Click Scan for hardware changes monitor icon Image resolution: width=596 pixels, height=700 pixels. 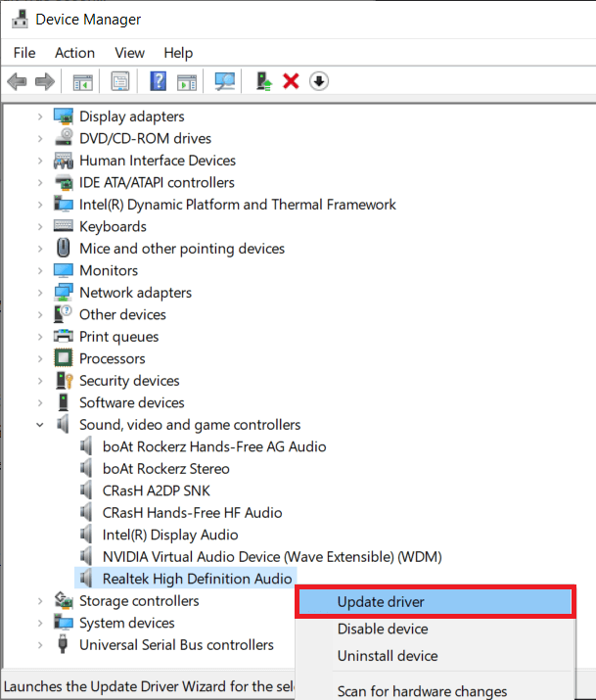tap(224, 81)
